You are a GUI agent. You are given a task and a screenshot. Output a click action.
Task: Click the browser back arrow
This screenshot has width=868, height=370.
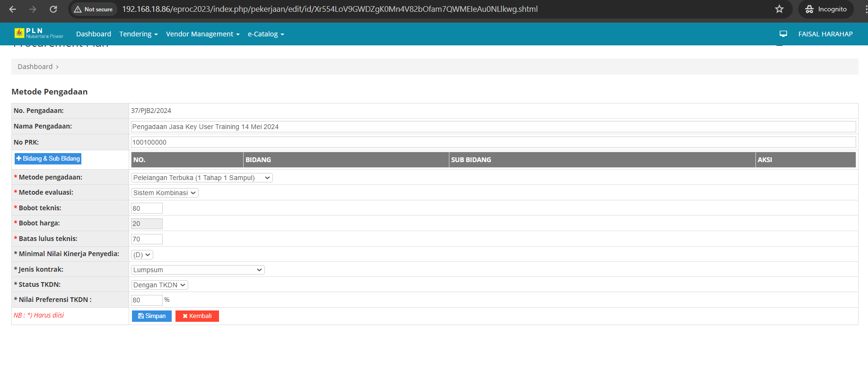tap(13, 9)
